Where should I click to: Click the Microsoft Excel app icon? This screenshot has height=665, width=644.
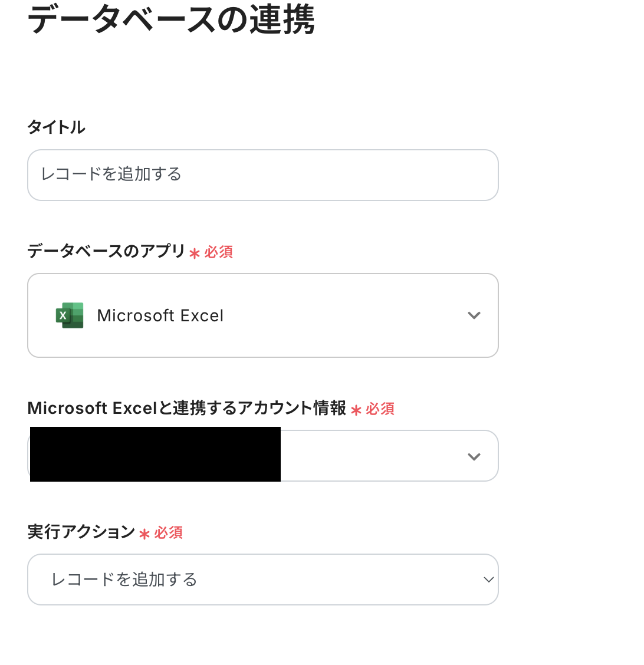tap(70, 315)
